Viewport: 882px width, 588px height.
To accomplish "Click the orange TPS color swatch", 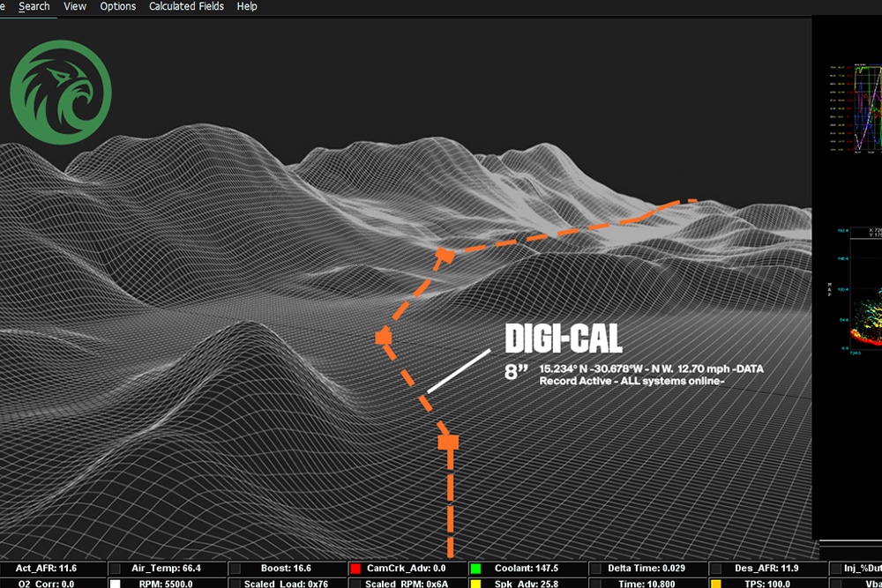I will (715, 584).
